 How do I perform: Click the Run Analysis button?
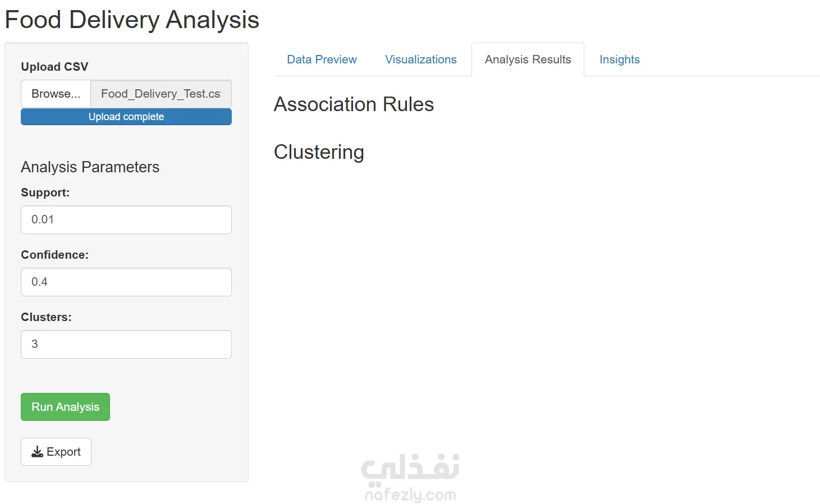[x=65, y=407]
